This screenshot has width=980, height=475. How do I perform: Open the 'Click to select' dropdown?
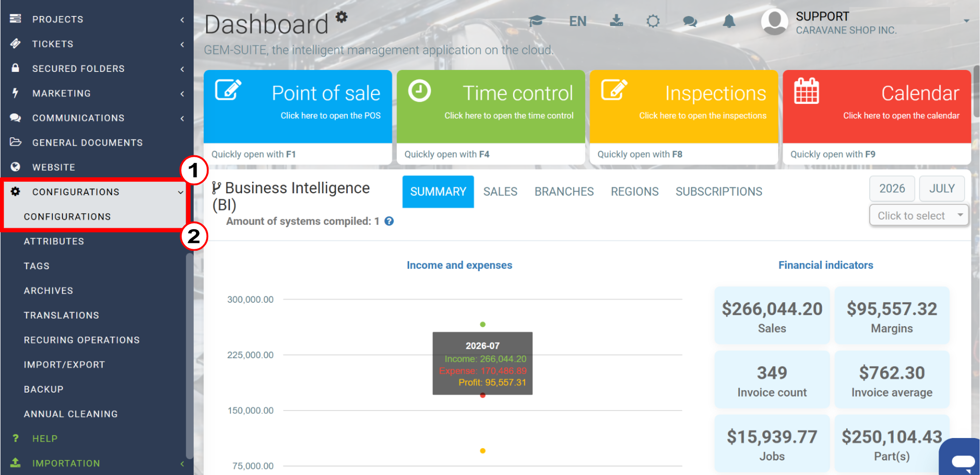point(919,215)
